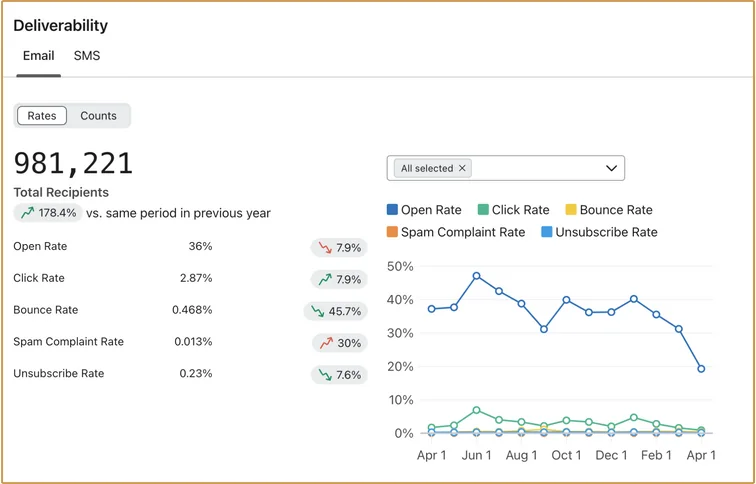The width and height of the screenshot is (756, 484).
Task: Toggle Bounce Rate legend swatch
Action: click(x=570, y=210)
